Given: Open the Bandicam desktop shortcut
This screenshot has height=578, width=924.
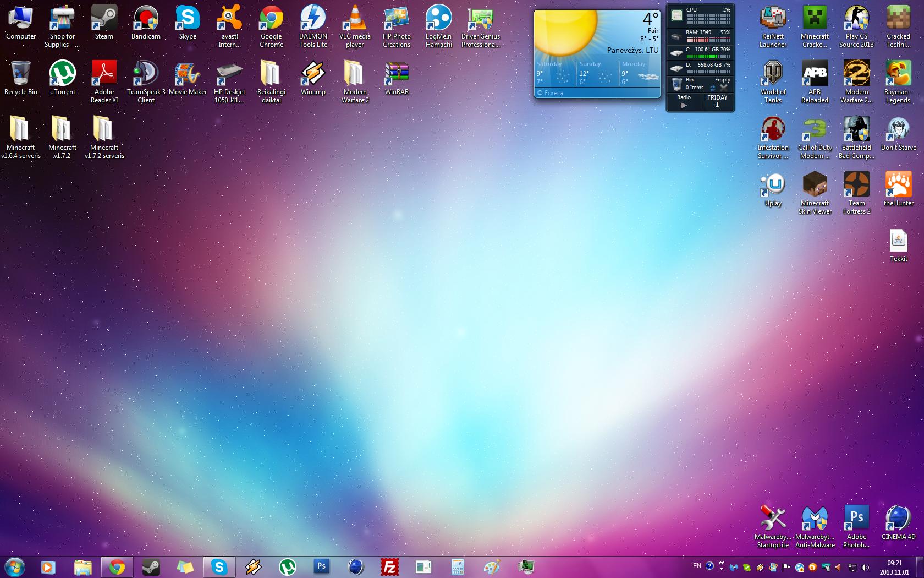Looking at the screenshot, I should 146,23.
